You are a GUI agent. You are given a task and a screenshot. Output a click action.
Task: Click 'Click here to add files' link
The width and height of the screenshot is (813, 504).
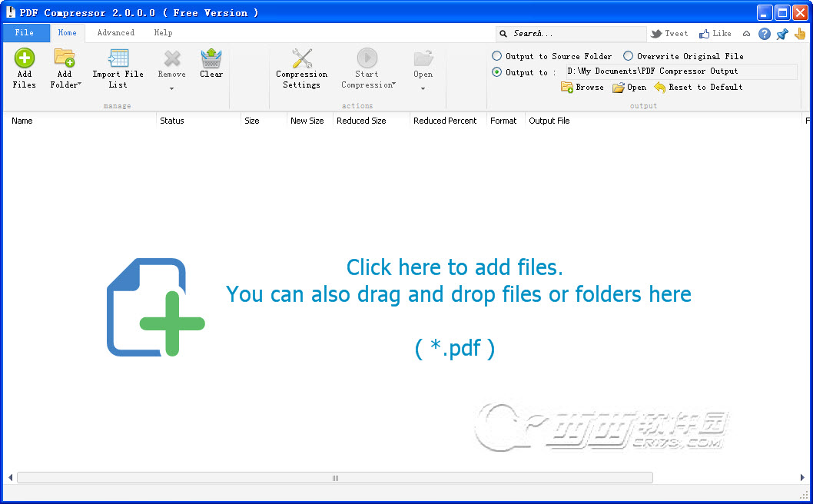[455, 267]
